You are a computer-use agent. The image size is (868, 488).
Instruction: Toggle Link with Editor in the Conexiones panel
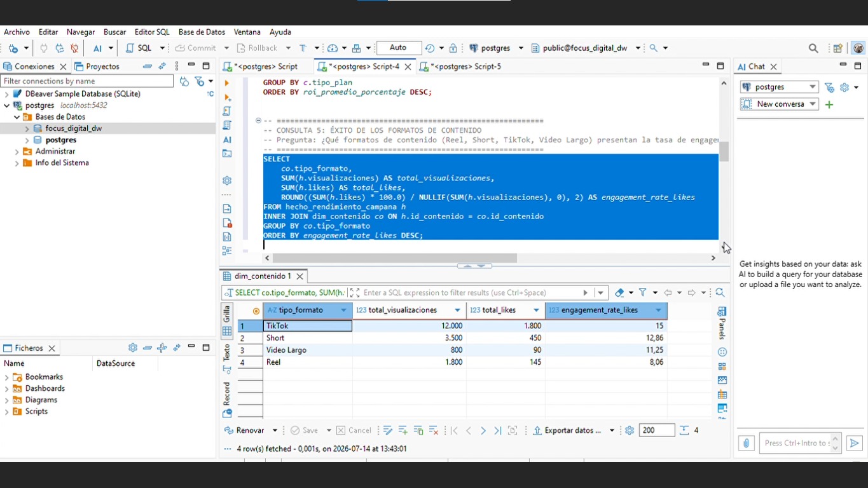click(162, 66)
